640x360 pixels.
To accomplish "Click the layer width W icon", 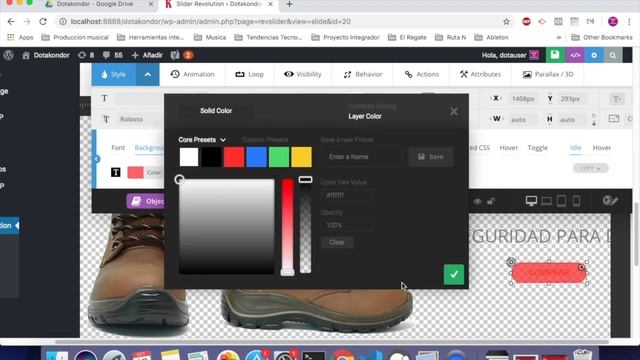I will [x=496, y=119].
